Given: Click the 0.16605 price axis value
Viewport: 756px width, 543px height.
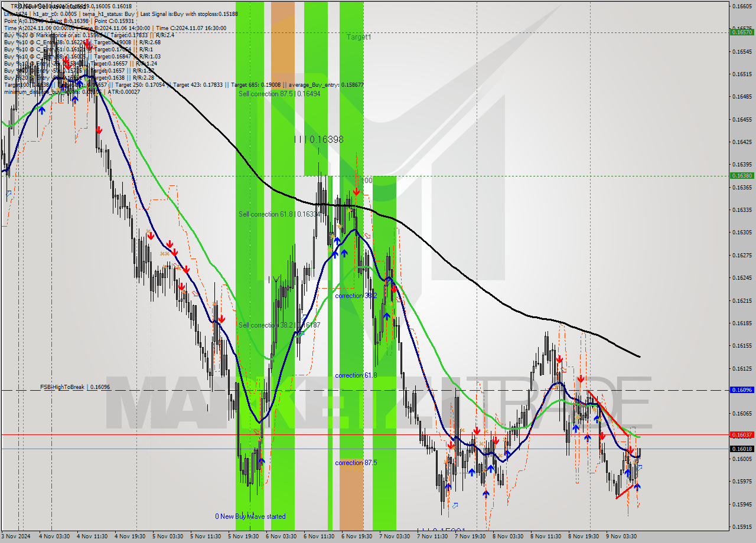Looking at the screenshot, I should coord(742,6).
